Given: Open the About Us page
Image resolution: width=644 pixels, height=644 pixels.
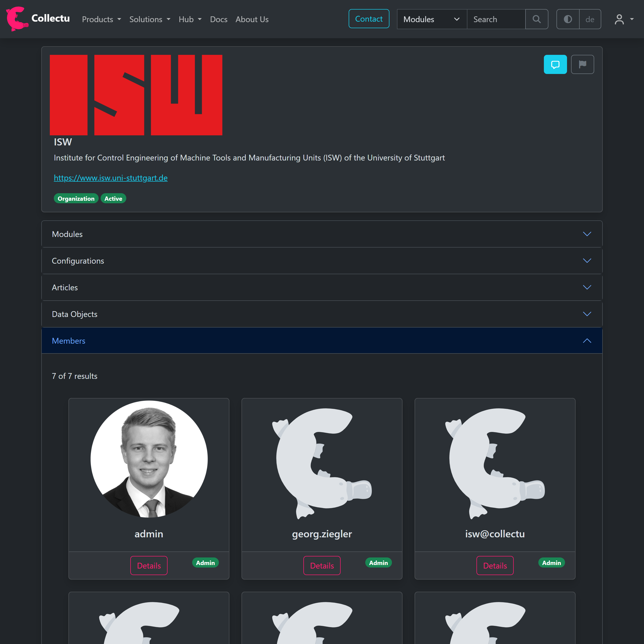Looking at the screenshot, I should tap(252, 19).
